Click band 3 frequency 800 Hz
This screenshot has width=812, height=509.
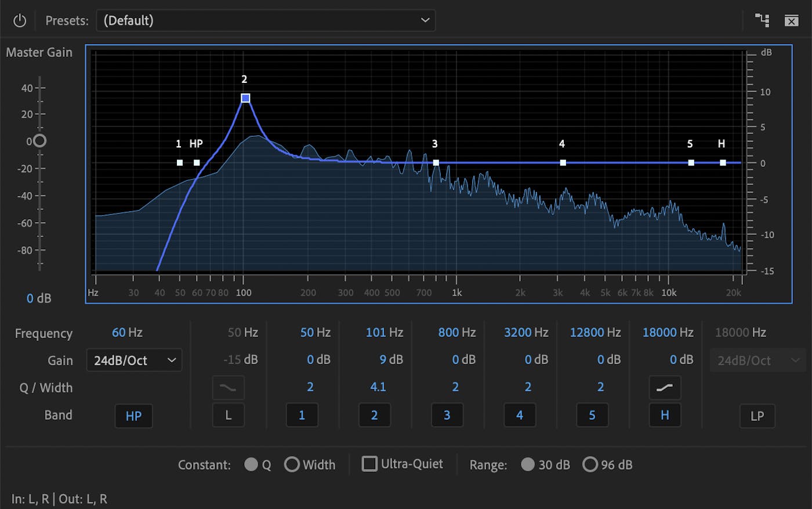(x=457, y=333)
